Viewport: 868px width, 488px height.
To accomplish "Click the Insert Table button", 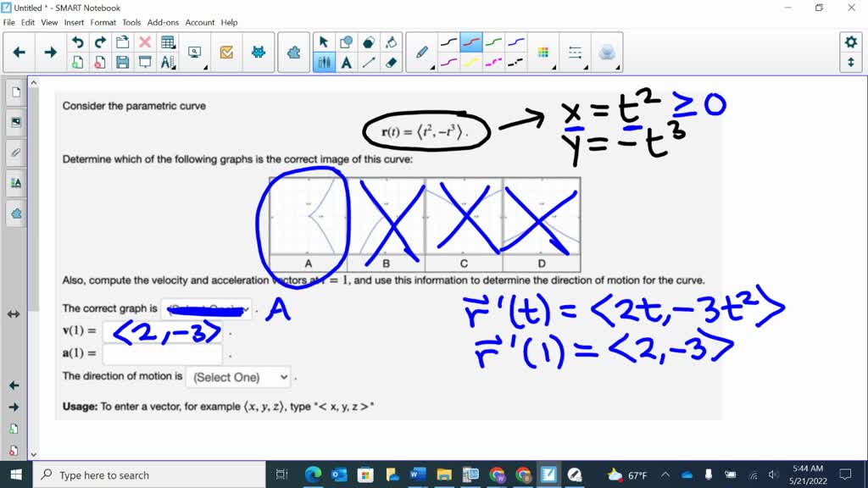I will click(168, 40).
